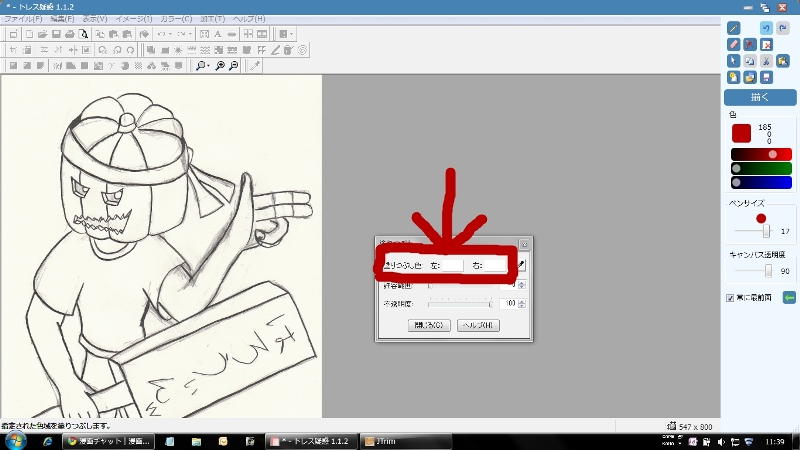Image resolution: width=800 pixels, height=450 pixels.
Task: Click the JTrim save floppy toolbar icon
Action: (56, 34)
